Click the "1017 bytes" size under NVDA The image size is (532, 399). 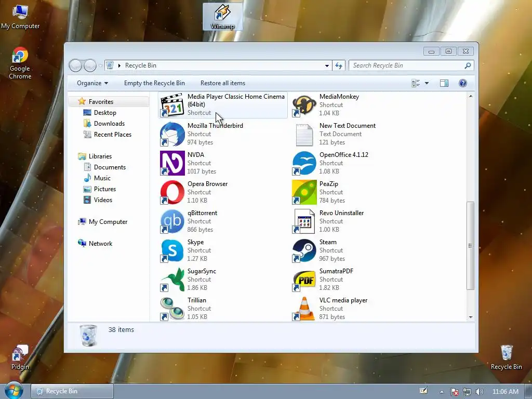coord(202,171)
